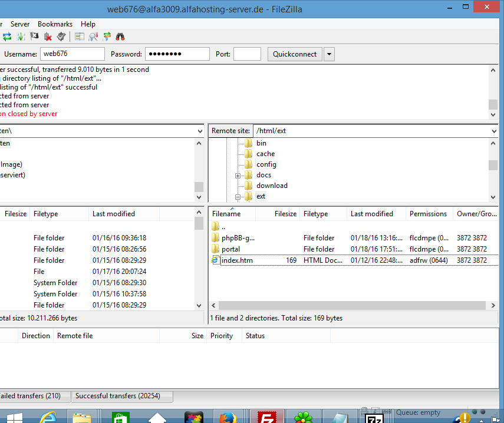Image resolution: width=504 pixels, height=423 pixels.
Task: Sort remote files by Filesize column
Action: pyautogui.click(x=278, y=214)
